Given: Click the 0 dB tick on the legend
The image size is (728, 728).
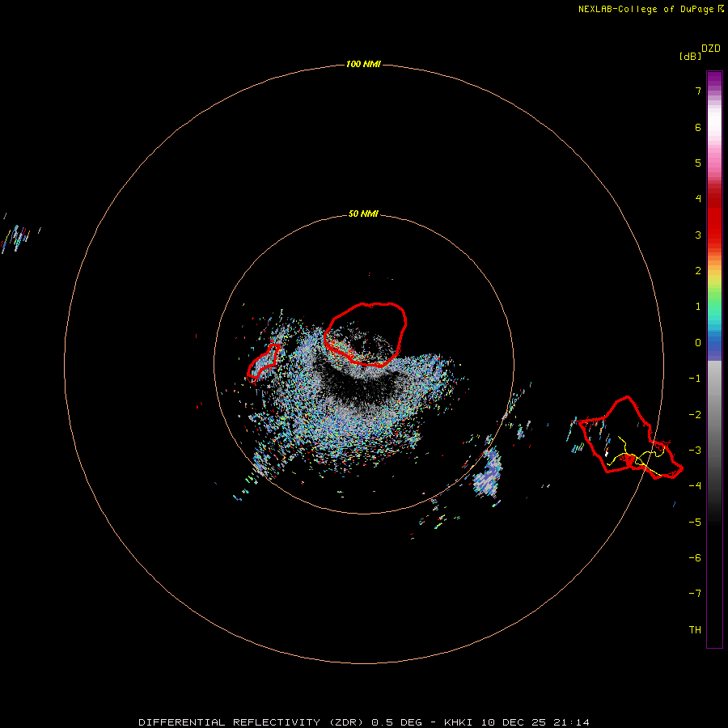Looking at the screenshot, I should tap(698, 343).
